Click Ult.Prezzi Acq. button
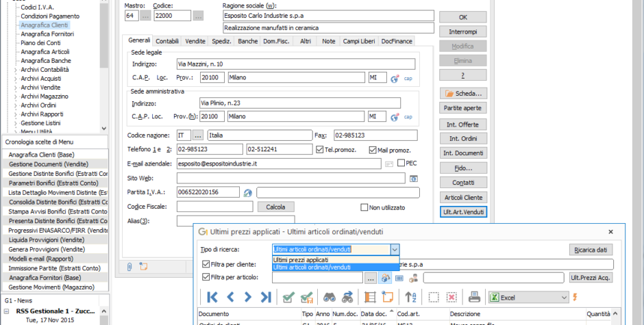 tap(591, 278)
